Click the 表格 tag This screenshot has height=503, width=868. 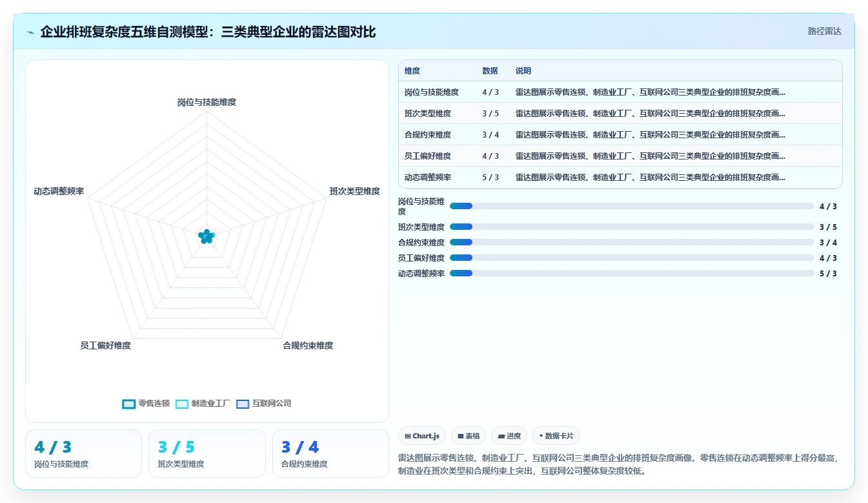click(469, 436)
